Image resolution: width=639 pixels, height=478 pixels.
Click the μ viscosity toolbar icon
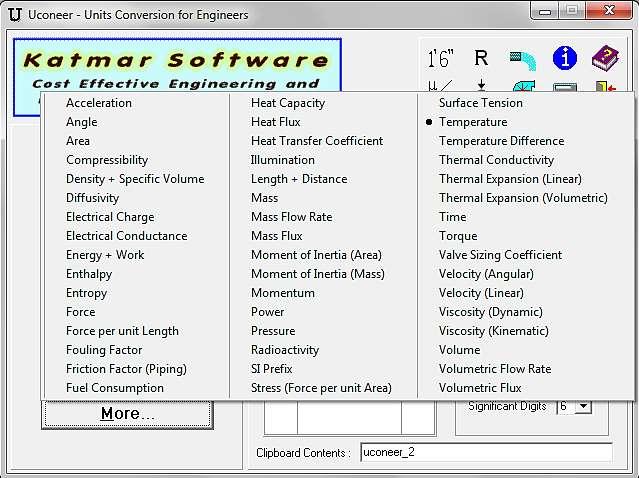point(441,86)
